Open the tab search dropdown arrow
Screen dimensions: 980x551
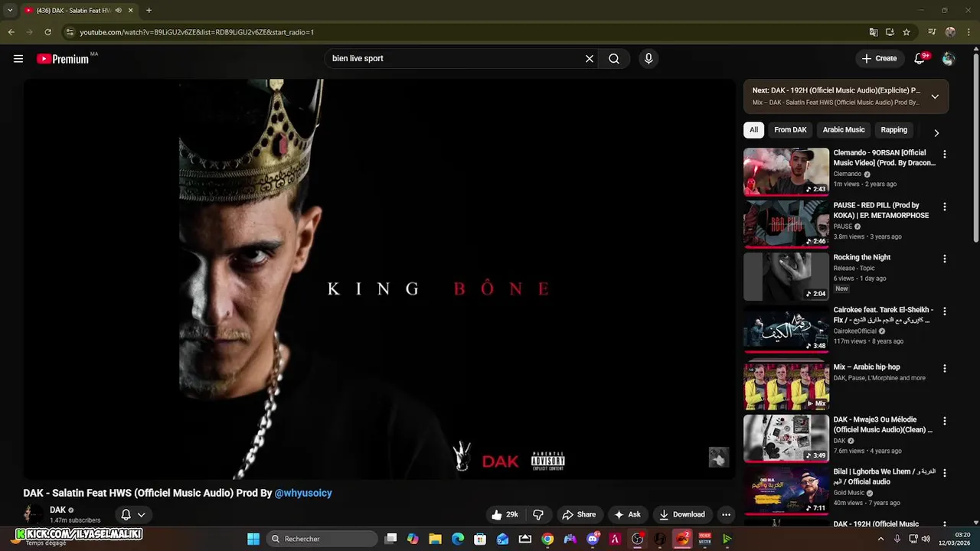click(10, 11)
